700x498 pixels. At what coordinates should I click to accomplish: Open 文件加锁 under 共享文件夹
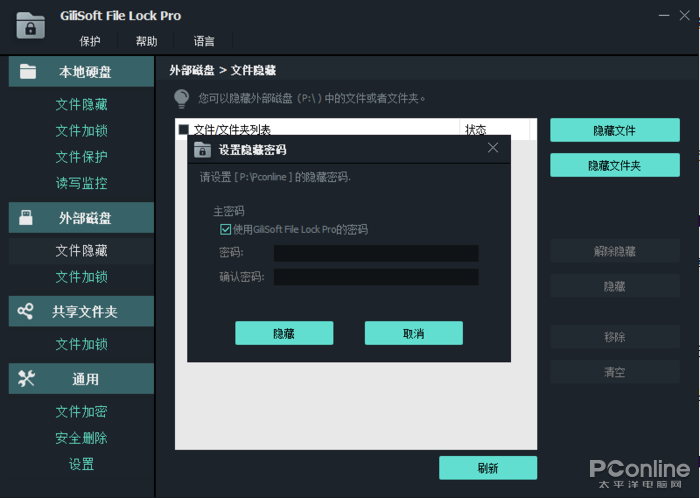coord(81,344)
